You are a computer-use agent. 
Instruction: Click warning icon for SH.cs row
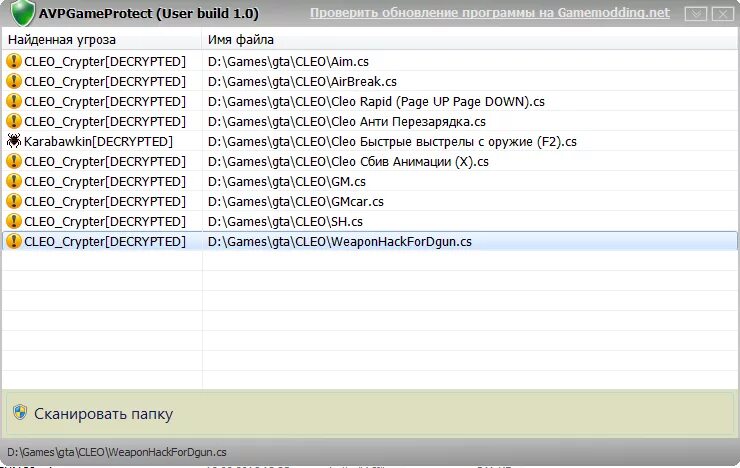pos(14,221)
